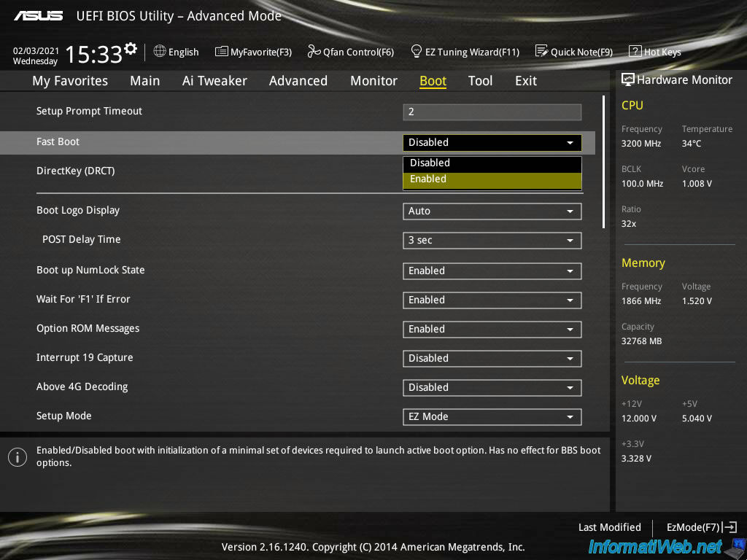
Task: Click CPU frequency value 3200 MHz
Action: click(640, 144)
